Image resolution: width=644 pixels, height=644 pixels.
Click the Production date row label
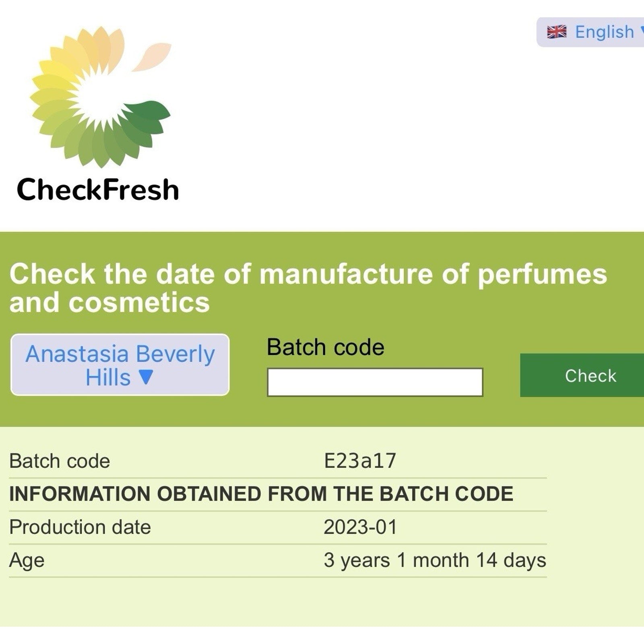(x=80, y=527)
